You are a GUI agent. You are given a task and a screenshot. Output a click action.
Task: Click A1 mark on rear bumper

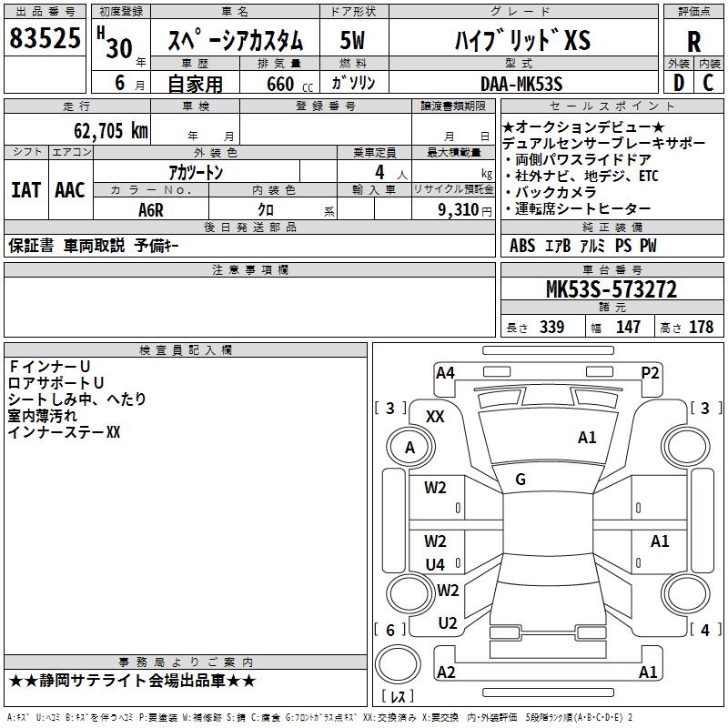(648, 672)
